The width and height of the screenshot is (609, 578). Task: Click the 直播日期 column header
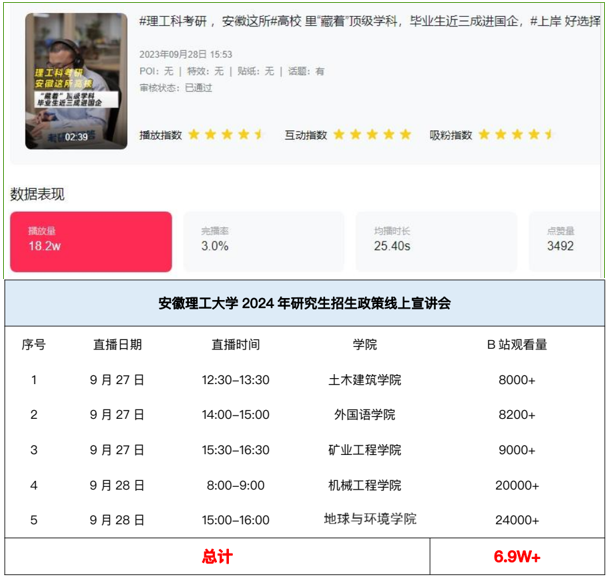pyautogui.click(x=117, y=345)
